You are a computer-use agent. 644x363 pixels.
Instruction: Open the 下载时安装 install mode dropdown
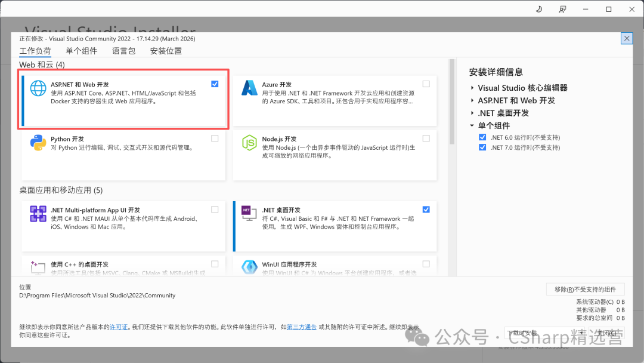[x=544, y=333]
